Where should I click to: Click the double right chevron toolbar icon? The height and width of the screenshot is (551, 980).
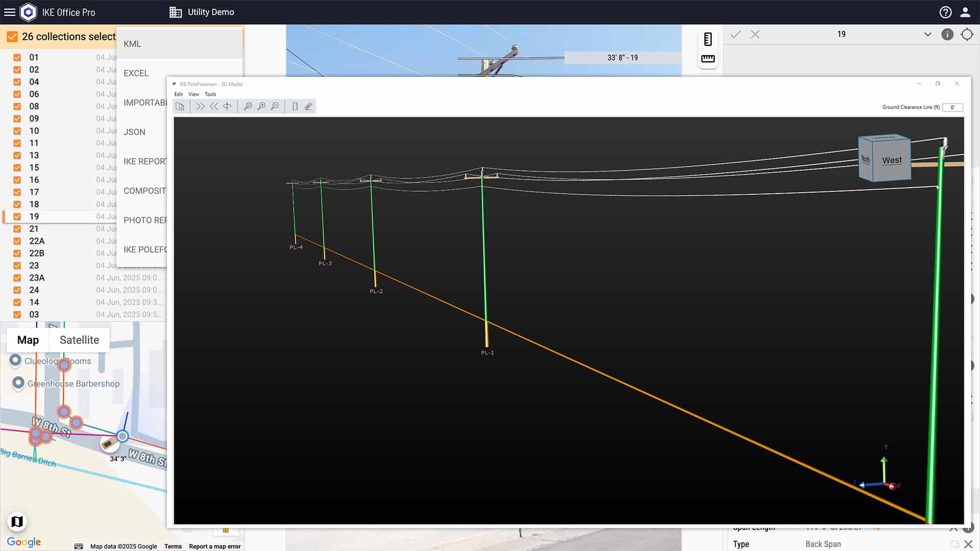[x=200, y=106]
